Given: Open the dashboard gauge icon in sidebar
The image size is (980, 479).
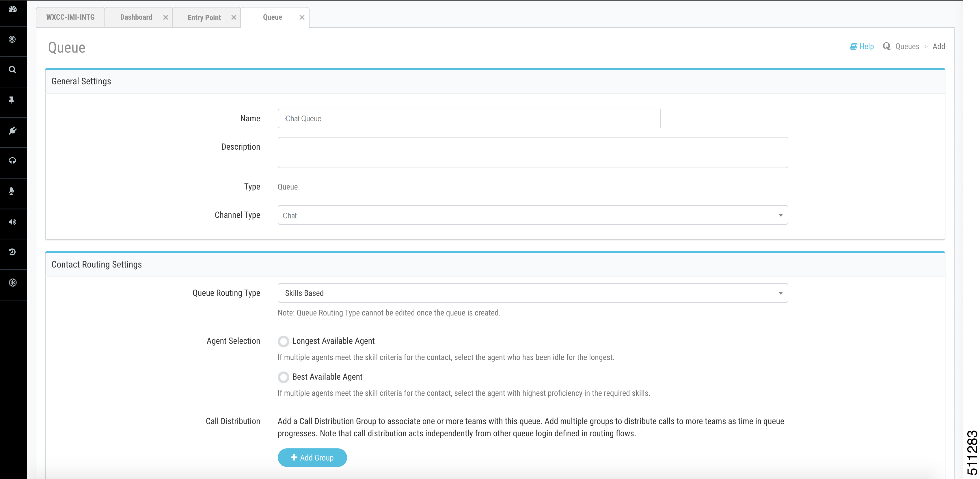Looking at the screenshot, I should [12, 9].
